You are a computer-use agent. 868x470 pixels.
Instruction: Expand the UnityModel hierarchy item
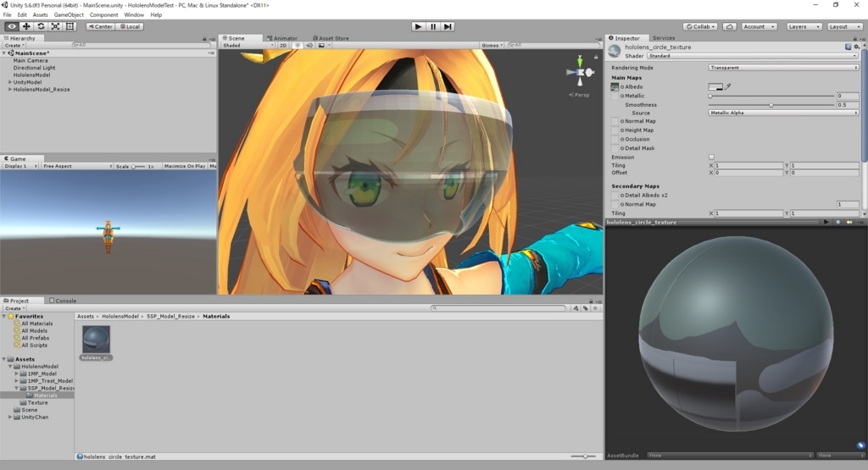10,82
